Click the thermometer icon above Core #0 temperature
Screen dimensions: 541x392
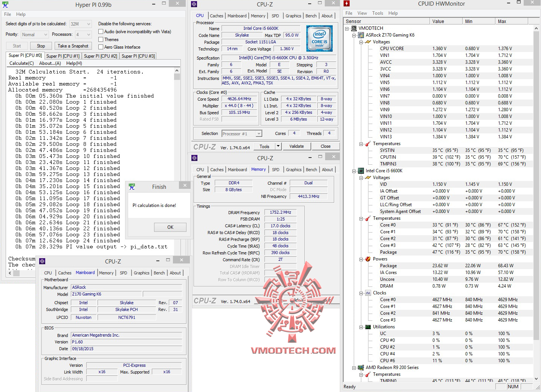pos(368,218)
